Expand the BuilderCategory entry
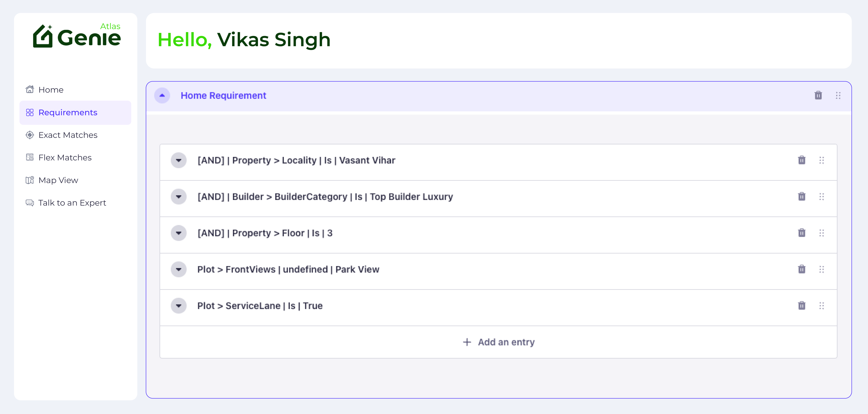Image resolution: width=868 pixels, height=414 pixels. coord(179,197)
